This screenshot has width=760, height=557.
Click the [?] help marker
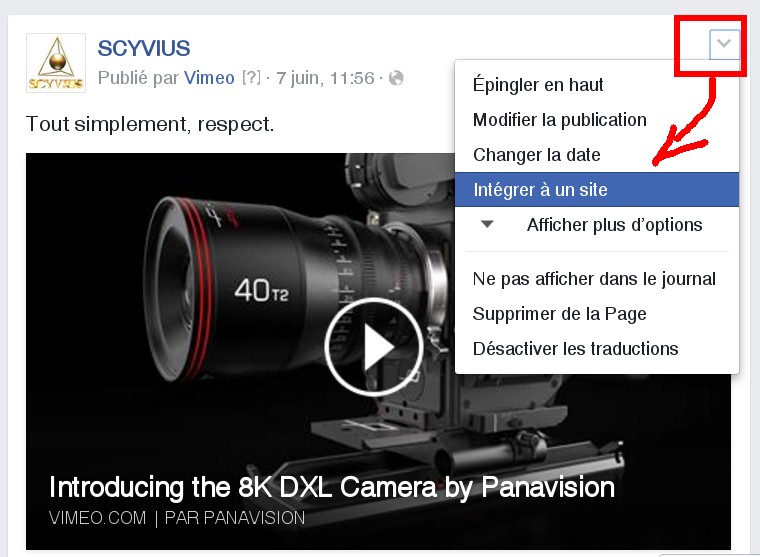coord(251,78)
